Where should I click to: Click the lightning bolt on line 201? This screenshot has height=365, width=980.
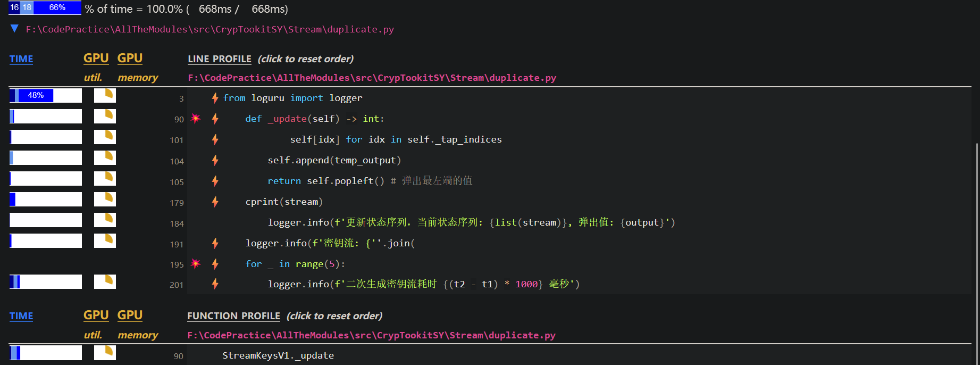pos(215,284)
